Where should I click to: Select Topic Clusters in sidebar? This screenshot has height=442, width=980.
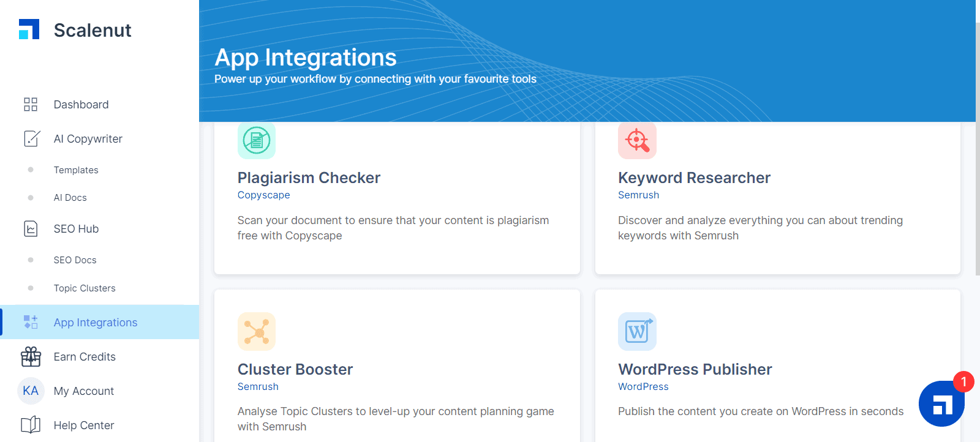point(85,288)
